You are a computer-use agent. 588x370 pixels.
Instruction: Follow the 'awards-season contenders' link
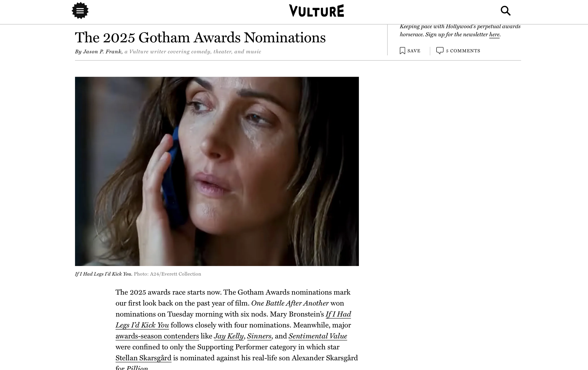coord(157,336)
